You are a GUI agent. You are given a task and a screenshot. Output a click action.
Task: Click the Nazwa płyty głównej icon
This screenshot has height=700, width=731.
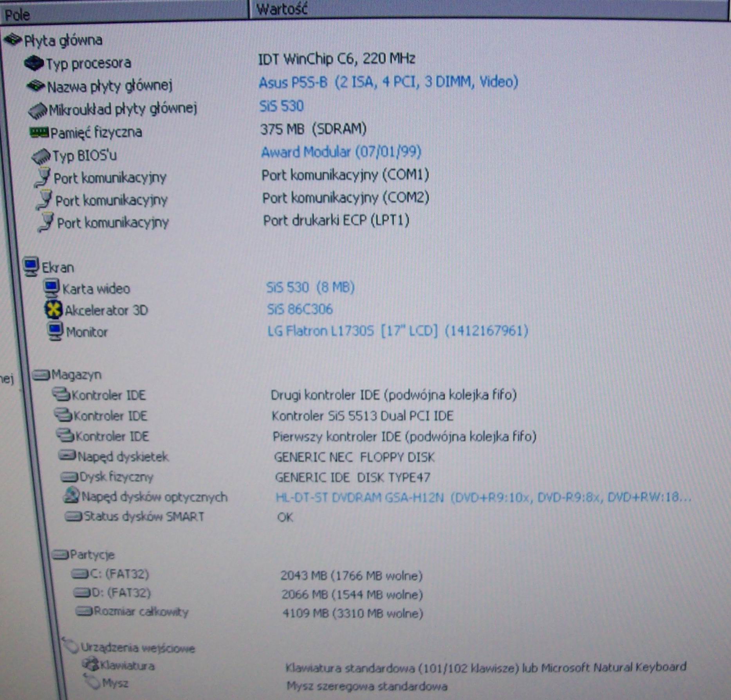tap(36, 86)
